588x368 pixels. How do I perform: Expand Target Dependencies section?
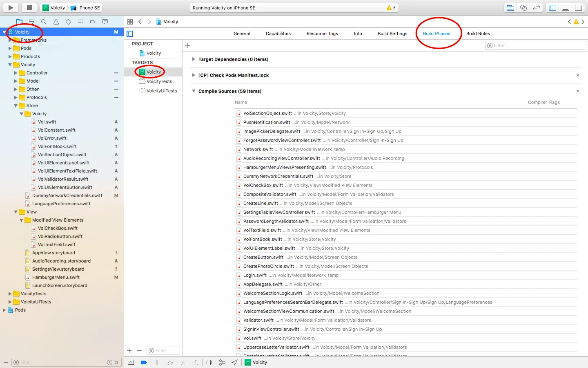(x=194, y=59)
